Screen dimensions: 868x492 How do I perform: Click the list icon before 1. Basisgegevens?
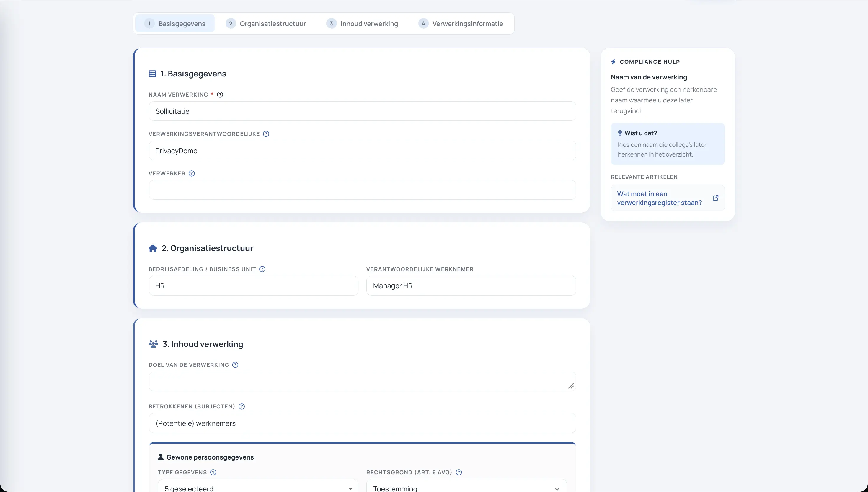pyautogui.click(x=152, y=74)
